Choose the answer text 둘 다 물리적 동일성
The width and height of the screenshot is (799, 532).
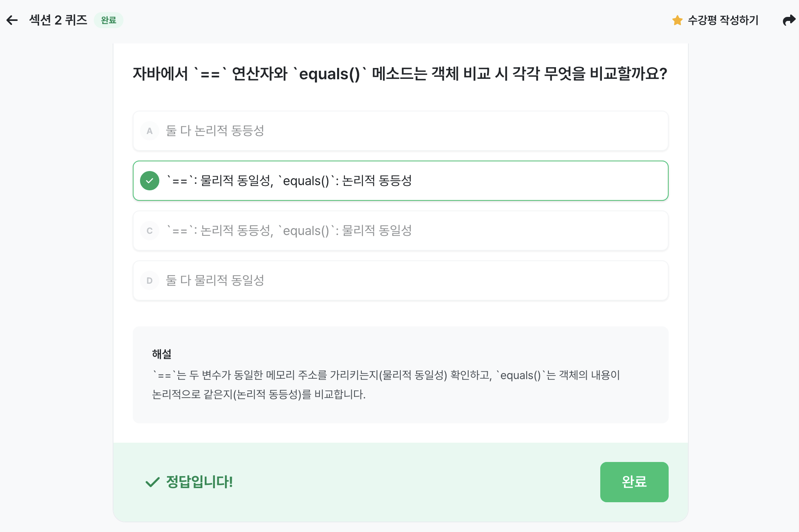(215, 280)
